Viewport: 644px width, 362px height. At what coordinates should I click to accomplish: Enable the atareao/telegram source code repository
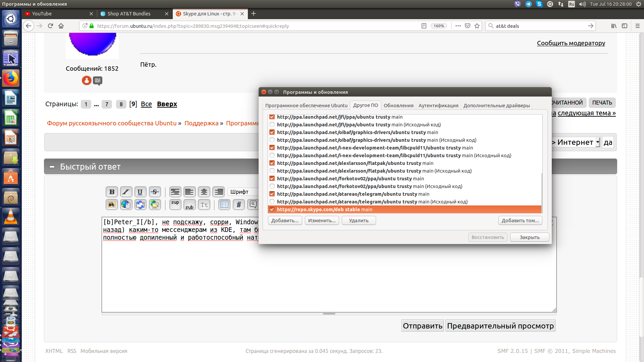coord(272,202)
